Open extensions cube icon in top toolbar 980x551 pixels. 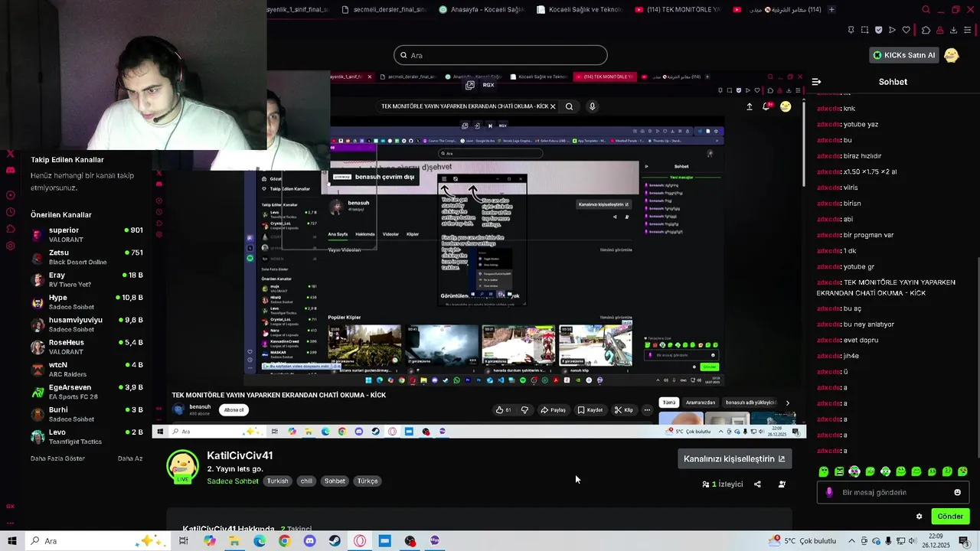coord(926,30)
